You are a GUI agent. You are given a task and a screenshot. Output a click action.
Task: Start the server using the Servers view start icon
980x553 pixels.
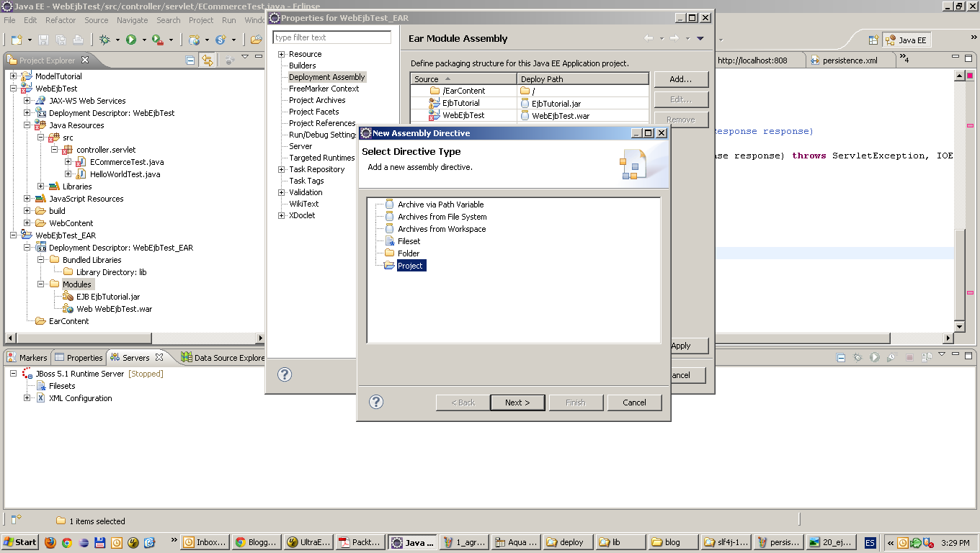tap(875, 356)
